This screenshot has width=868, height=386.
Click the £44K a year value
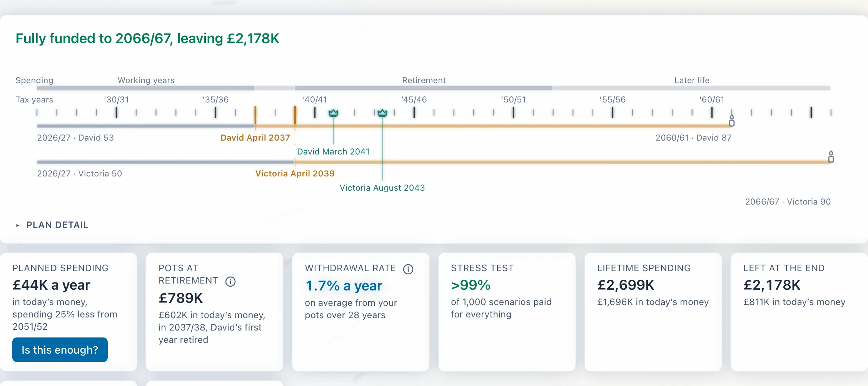tap(51, 285)
